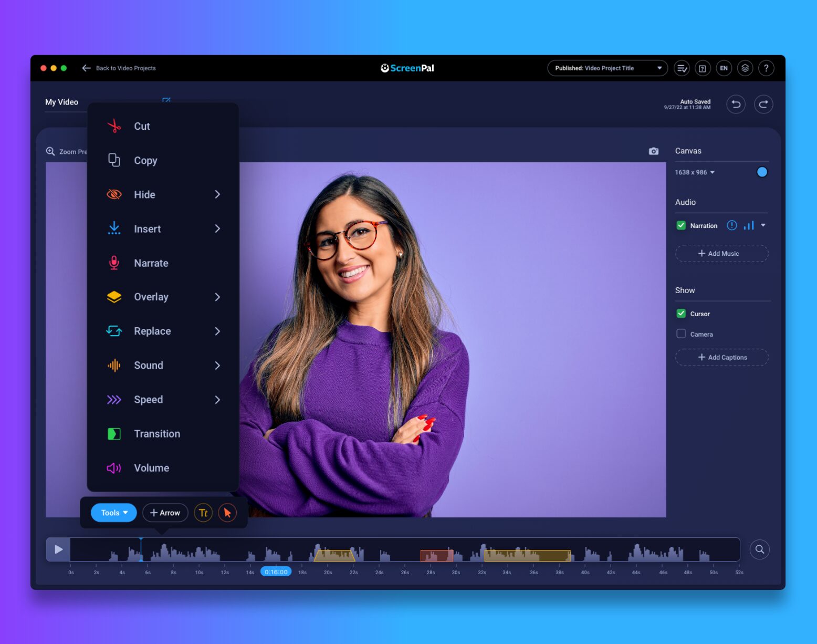Image resolution: width=817 pixels, height=644 pixels.
Task: Enable the Camera checkbox
Action: pos(681,334)
